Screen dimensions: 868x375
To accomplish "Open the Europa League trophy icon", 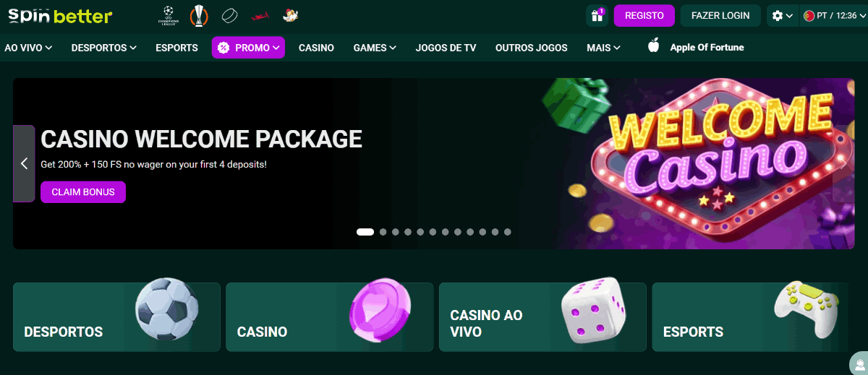I will coord(198,15).
